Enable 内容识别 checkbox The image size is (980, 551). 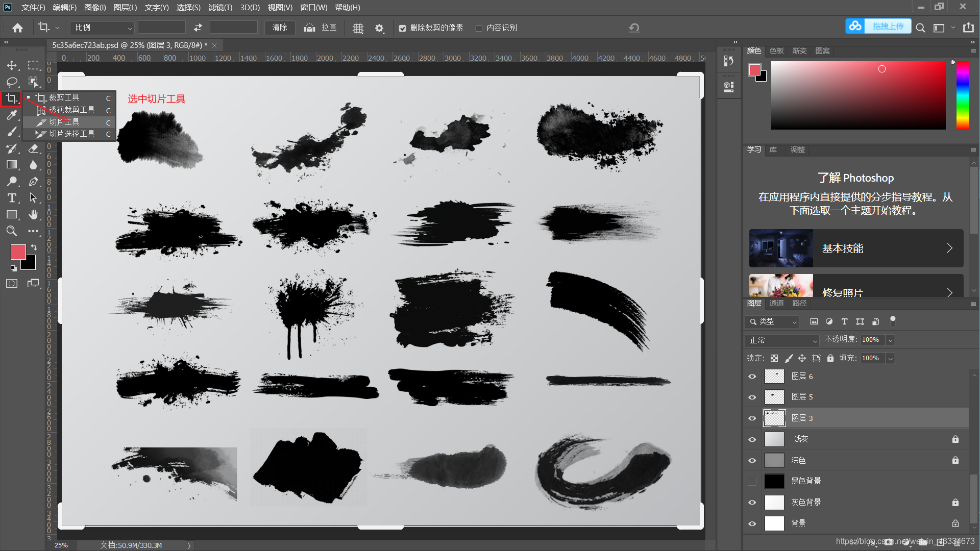(x=479, y=28)
